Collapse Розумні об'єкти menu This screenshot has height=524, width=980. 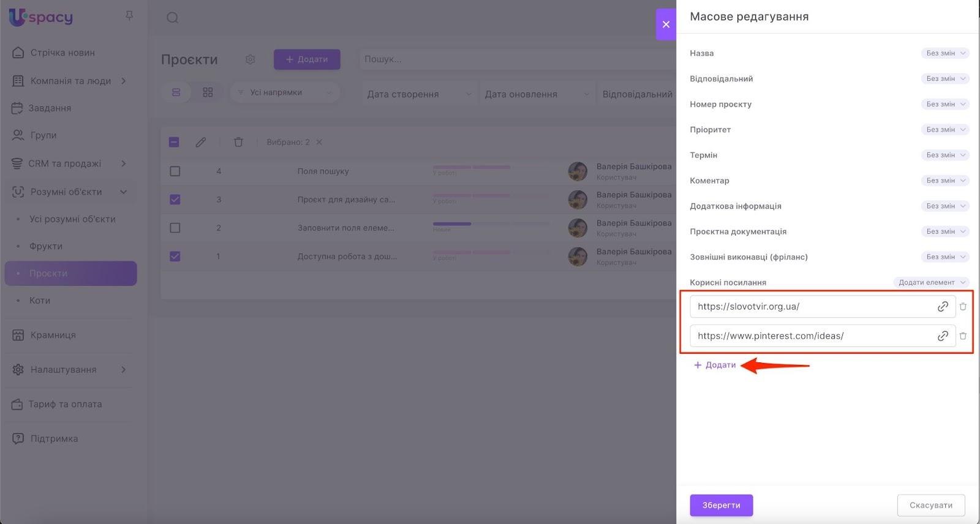(70, 192)
